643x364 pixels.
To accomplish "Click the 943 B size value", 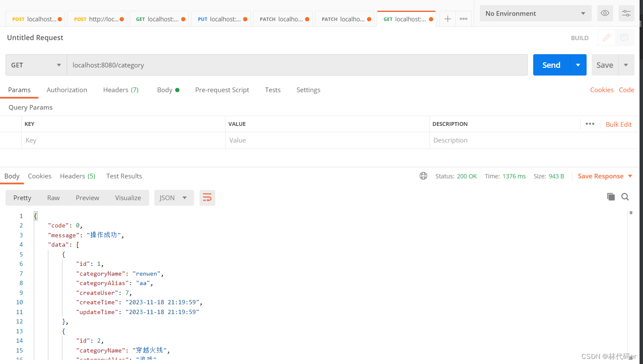I will click(556, 176).
